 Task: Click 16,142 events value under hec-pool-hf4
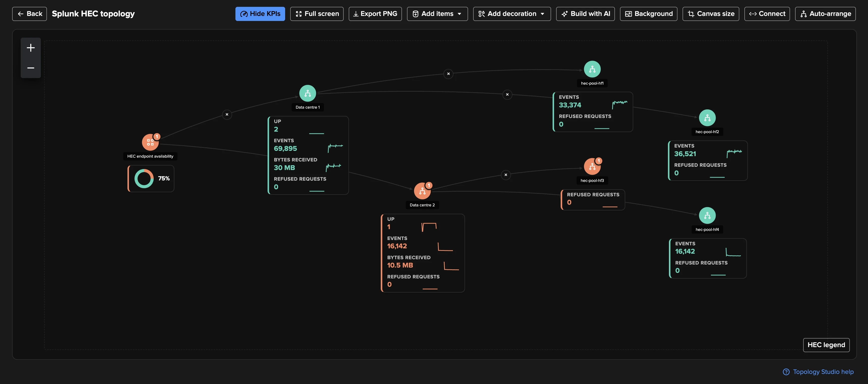(x=685, y=251)
